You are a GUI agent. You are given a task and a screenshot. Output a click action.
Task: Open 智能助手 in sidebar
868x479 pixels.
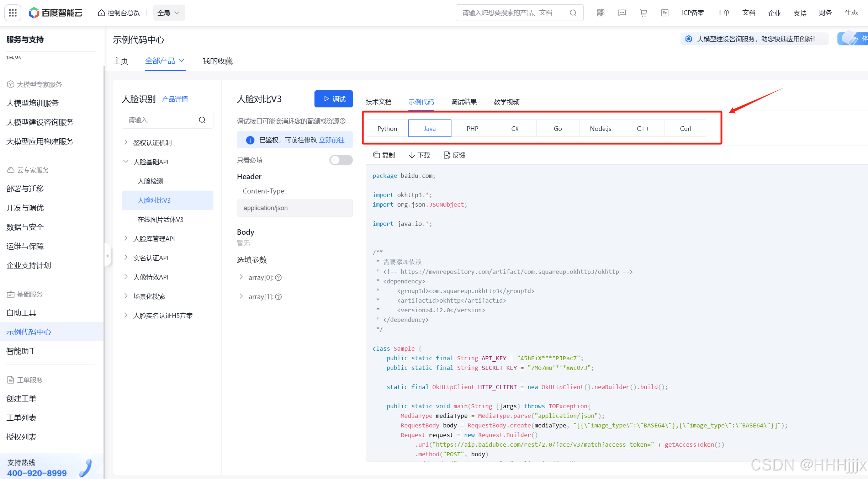pos(21,351)
